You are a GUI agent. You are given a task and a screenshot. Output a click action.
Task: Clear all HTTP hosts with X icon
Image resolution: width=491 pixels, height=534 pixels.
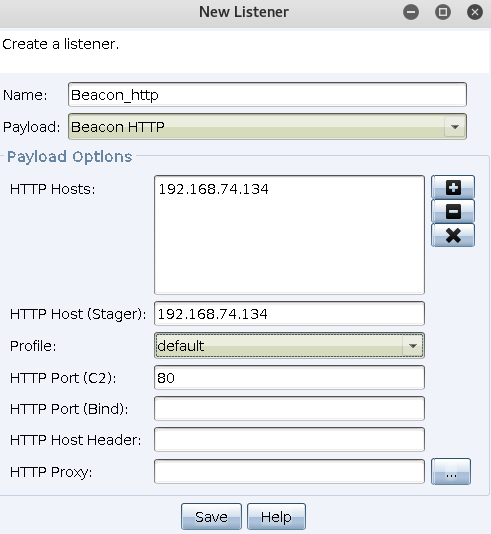(x=453, y=235)
